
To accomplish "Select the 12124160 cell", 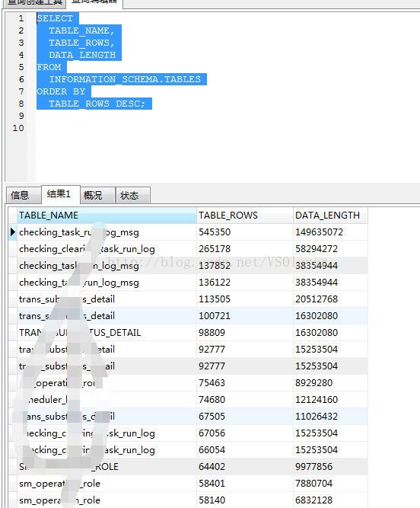I will [330, 399].
